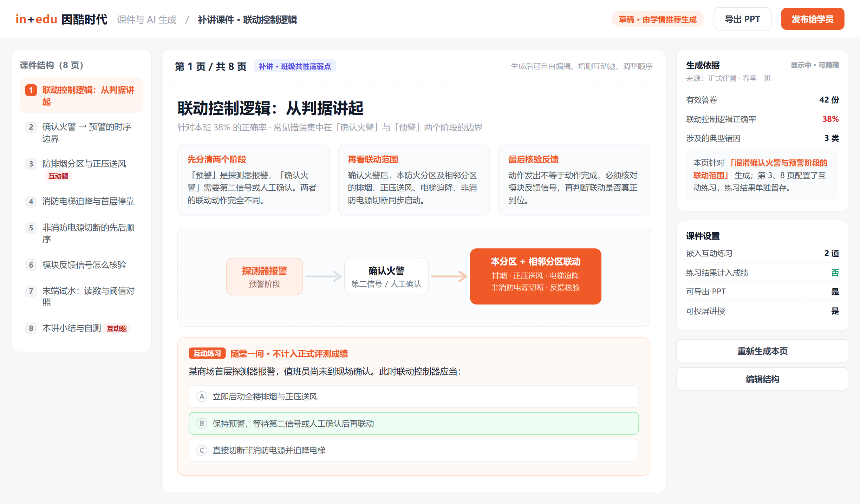Toggle 可投屏讲授 是 setting
The image size is (860, 504).
coord(835,311)
